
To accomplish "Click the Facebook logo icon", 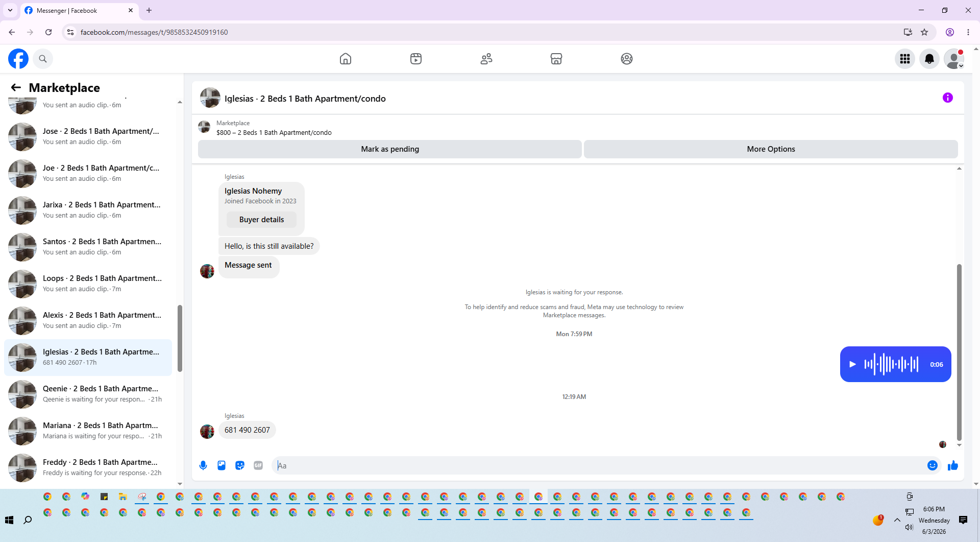I will 18,59.
